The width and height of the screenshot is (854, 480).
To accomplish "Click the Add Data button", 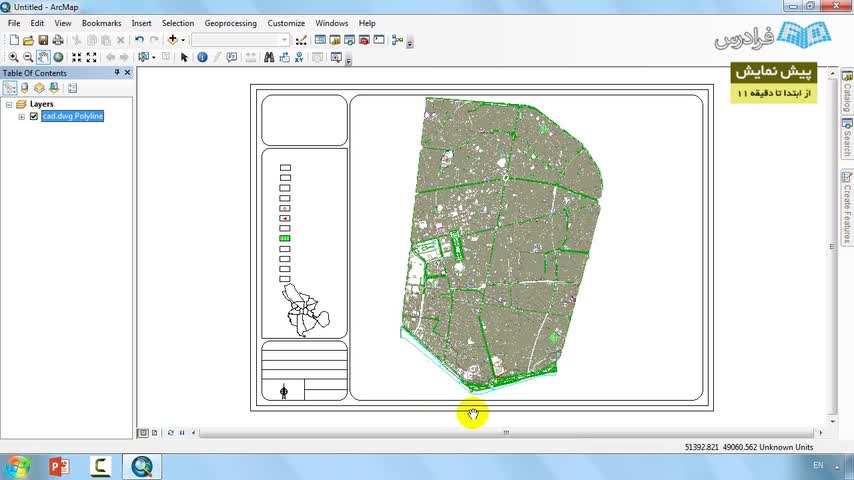I will tap(173, 40).
